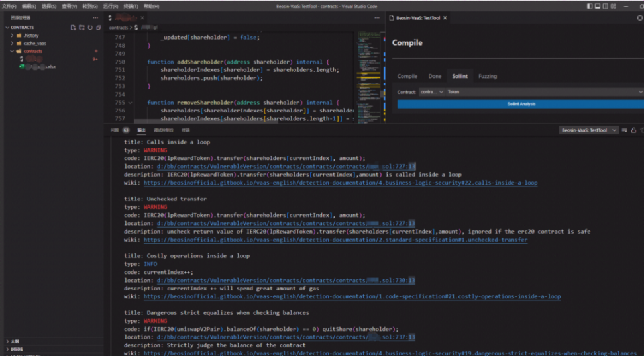Click the Sollint Analysis button
644x356 pixels.
(521, 104)
